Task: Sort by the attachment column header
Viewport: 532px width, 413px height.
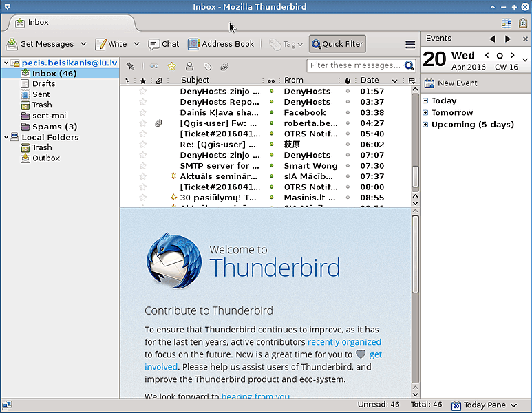Action: coord(159,81)
